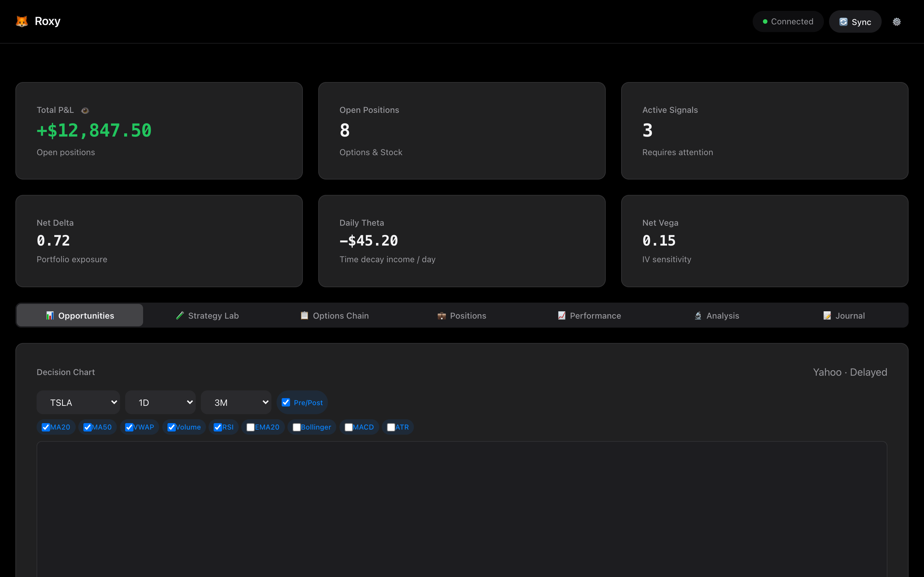Open the settings gear icon

click(897, 21)
